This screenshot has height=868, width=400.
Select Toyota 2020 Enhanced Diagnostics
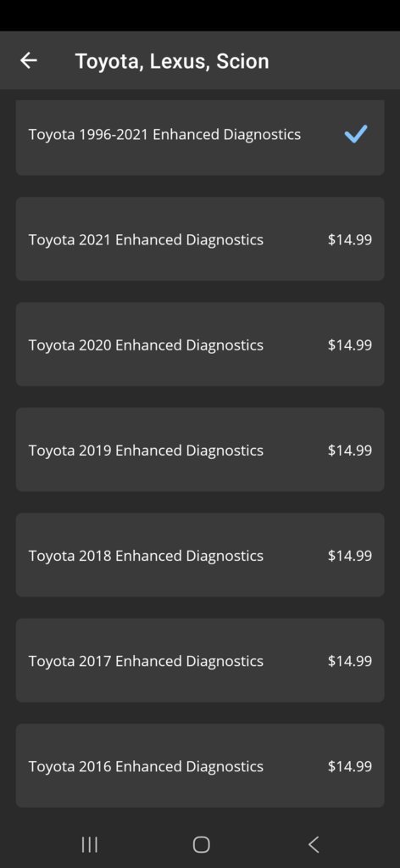coord(200,344)
